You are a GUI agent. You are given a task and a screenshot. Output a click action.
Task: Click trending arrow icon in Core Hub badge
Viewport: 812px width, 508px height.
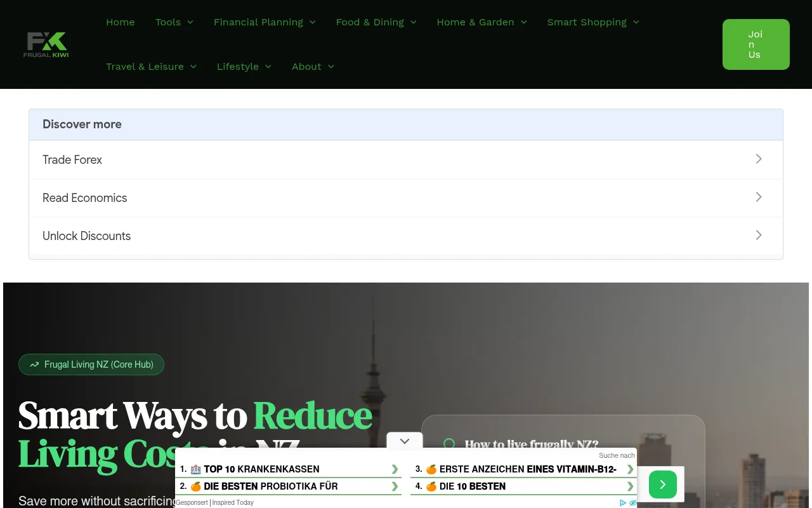pos(34,364)
